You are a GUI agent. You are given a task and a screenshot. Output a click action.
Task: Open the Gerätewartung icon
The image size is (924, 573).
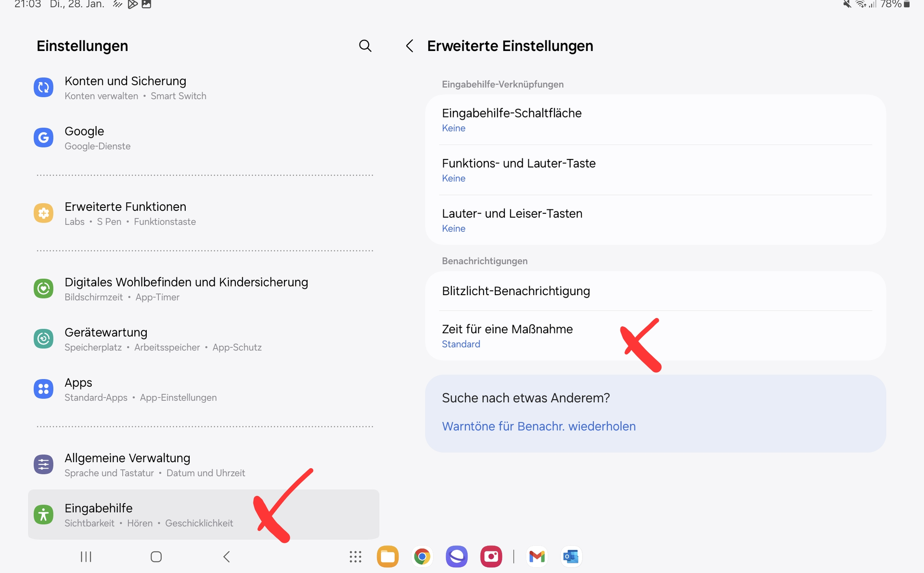pos(43,339)
